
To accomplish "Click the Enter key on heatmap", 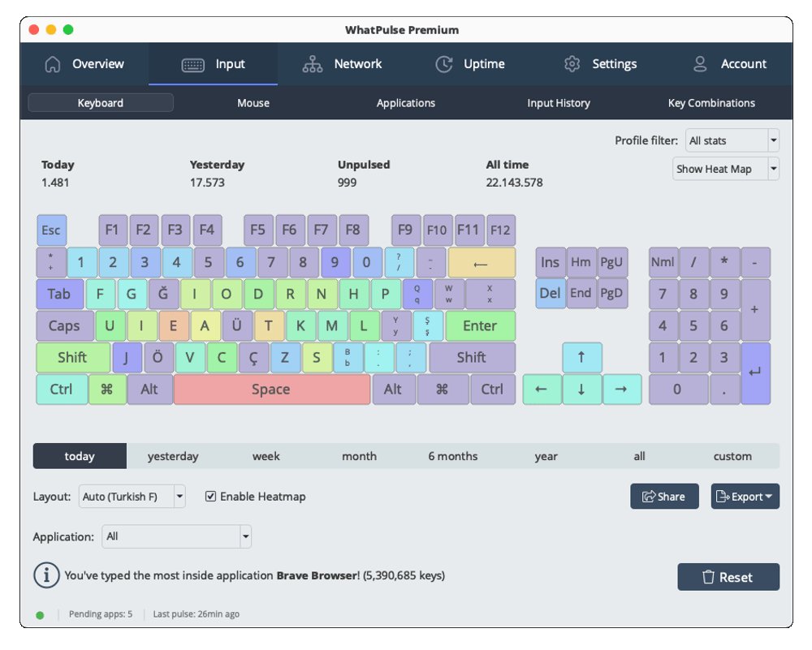I will point(480,325).
